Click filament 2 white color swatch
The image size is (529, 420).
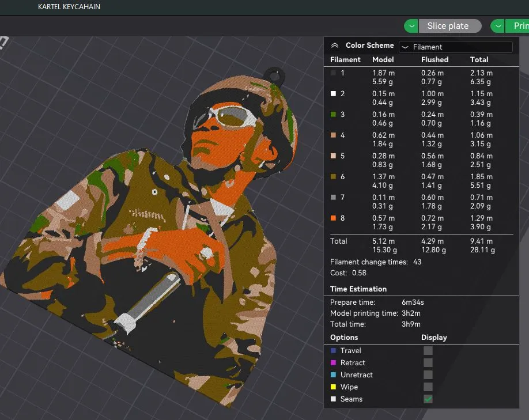pyautogui.click(x=333, y=93)
